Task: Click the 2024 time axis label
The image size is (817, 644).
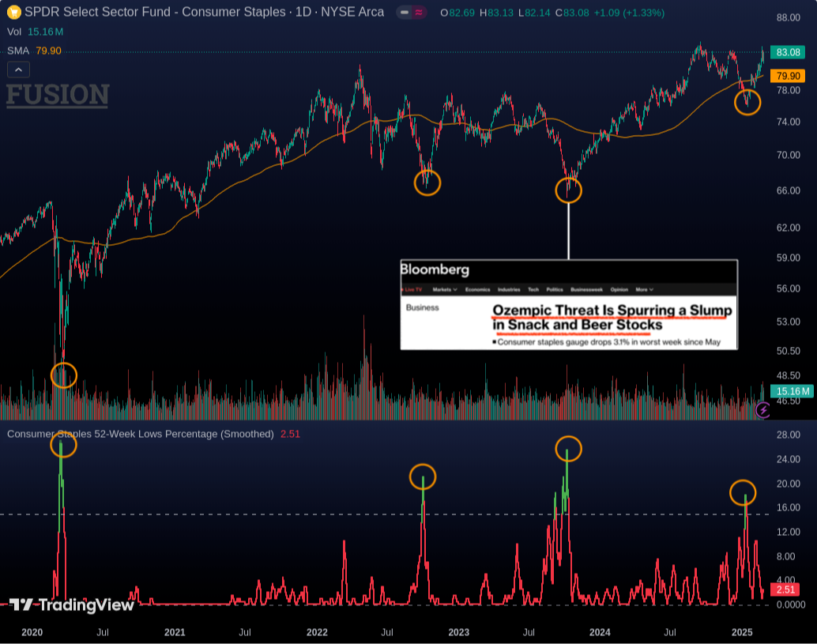Action: tap(600, 632)
